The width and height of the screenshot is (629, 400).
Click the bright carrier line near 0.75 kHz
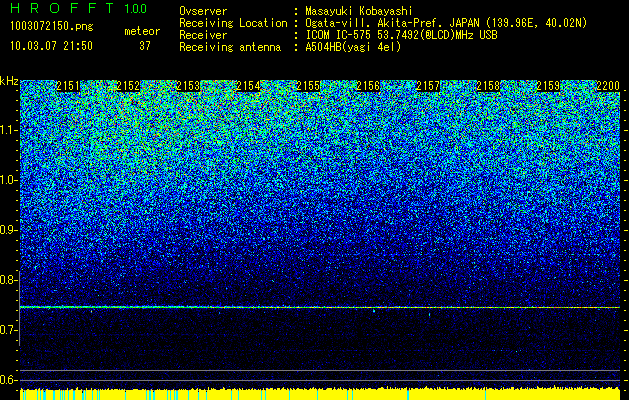click(320, 307)
